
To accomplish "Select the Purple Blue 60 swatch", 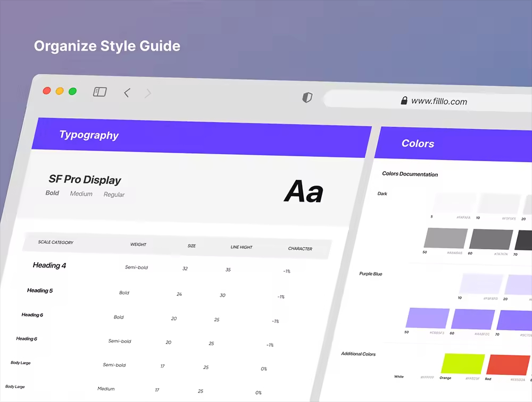I will [x=473, y=320].
